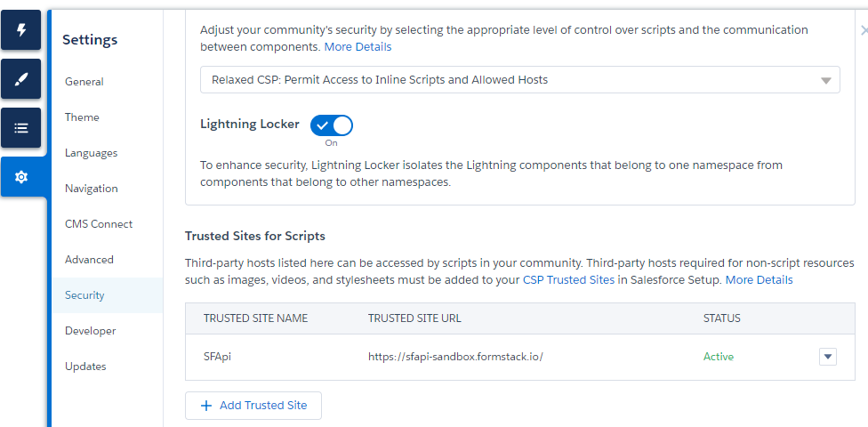Screen dimensions: 868x427
Task: Switch to the Languages settings tab
Action: point(91,153)
